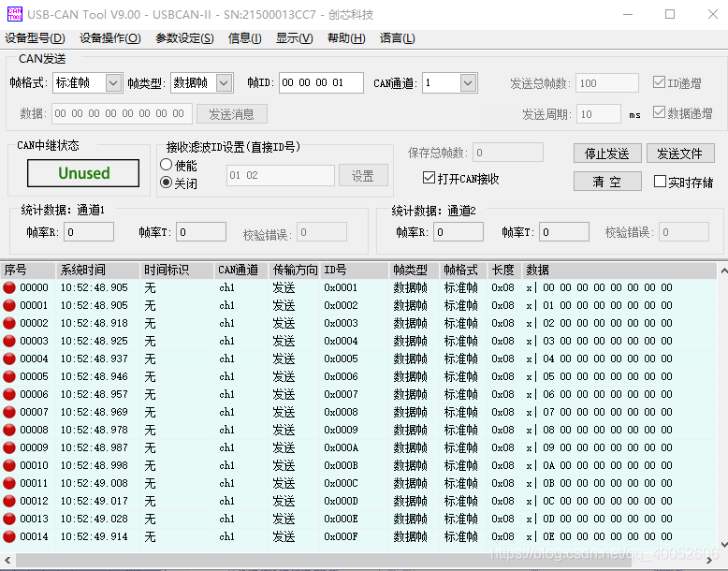The image size is (728, 571).
Task: Click the 清 空 button
Action: click(x=606, y=182)
